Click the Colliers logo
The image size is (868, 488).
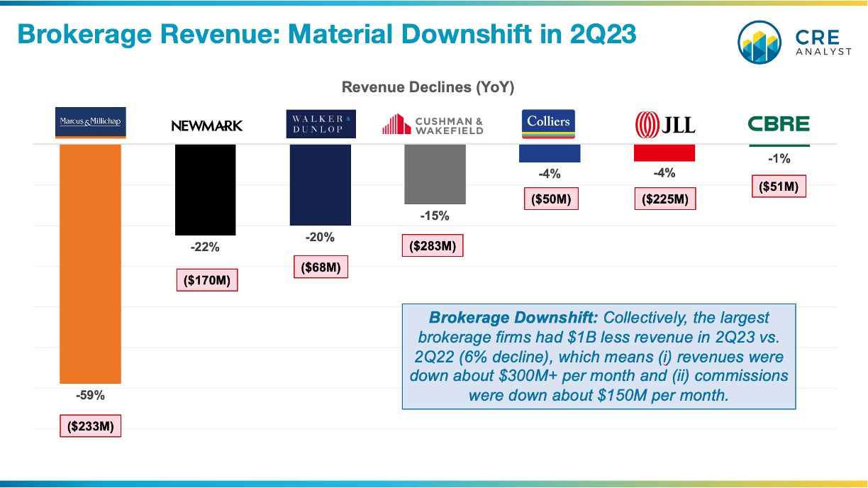[548, 123]
